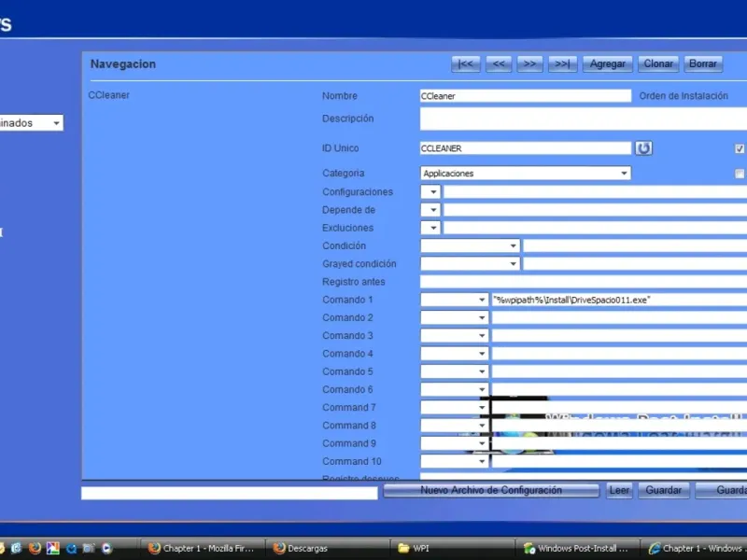747x560 pixels.
Task: Open the Comando 6 type dropdown
Action: point(455,389)
